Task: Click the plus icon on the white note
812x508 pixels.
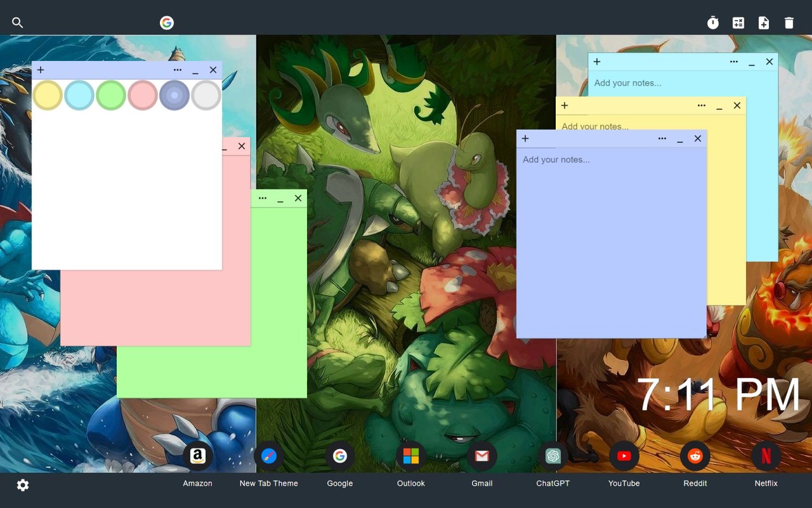Action: click(41, 70)
